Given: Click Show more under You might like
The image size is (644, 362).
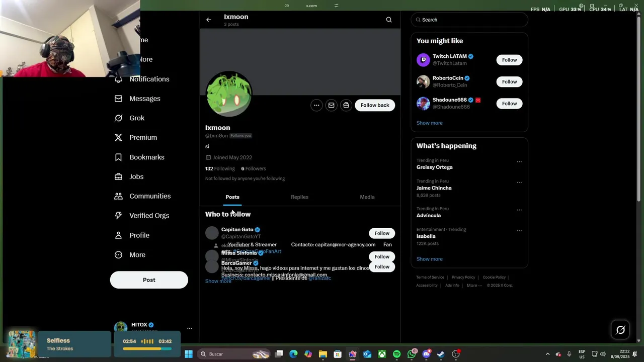Looking at the screenshot, I should [430, 123].
